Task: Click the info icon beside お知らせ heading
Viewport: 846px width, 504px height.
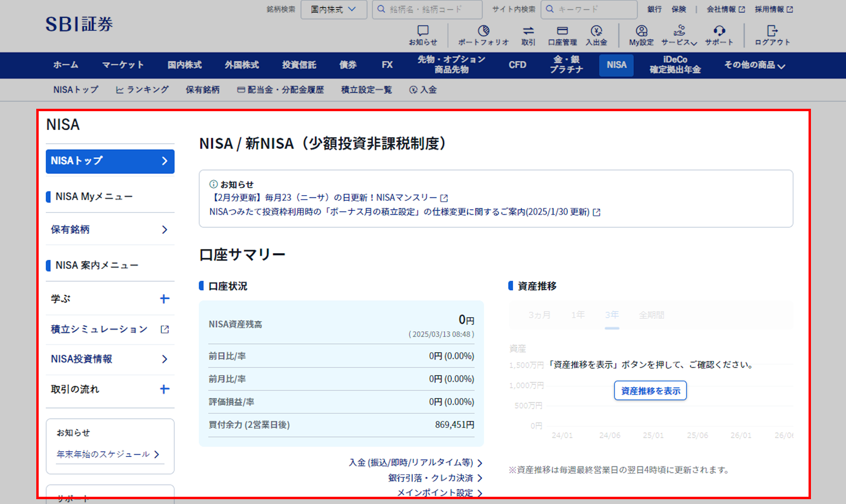Action: tap(213, 184)
